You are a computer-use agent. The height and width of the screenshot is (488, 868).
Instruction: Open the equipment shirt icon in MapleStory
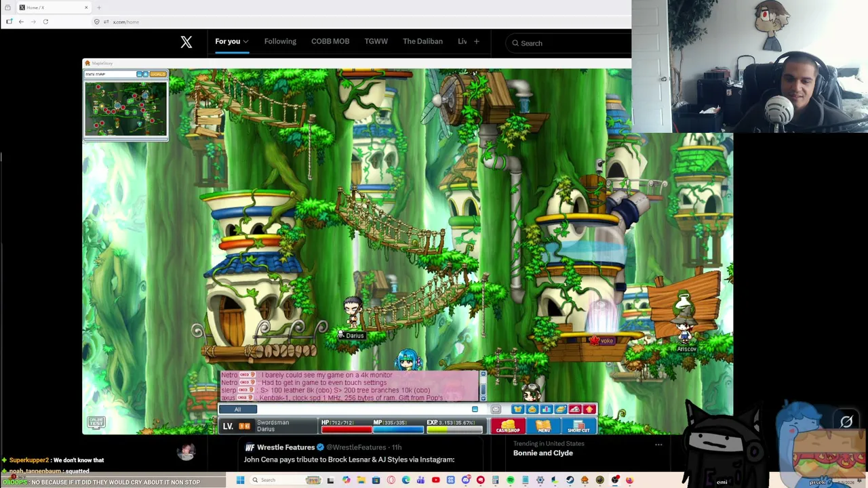[x=517, y=409]
